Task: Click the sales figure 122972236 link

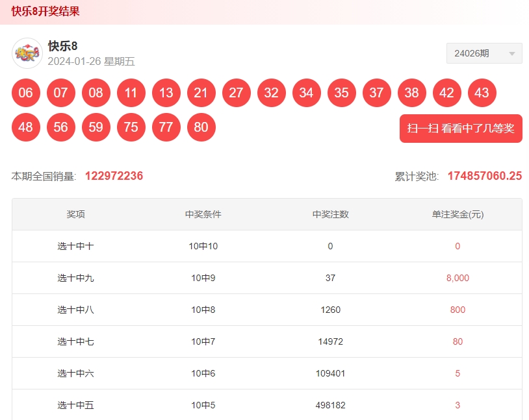Action: (114, 175)
